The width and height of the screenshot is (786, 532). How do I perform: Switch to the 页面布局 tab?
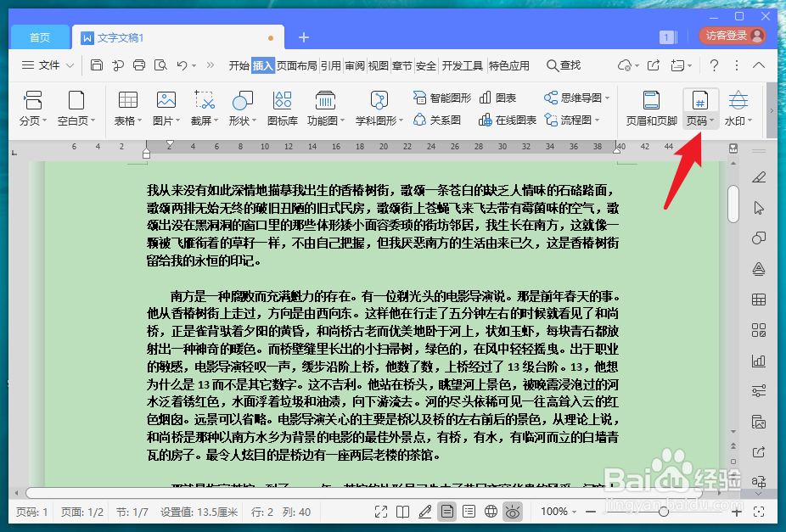pyautogui.click(x=296, y=65)
